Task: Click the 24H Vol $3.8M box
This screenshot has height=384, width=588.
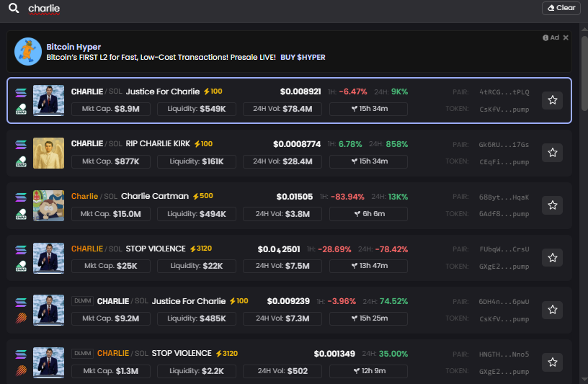Action: point(282,214)
